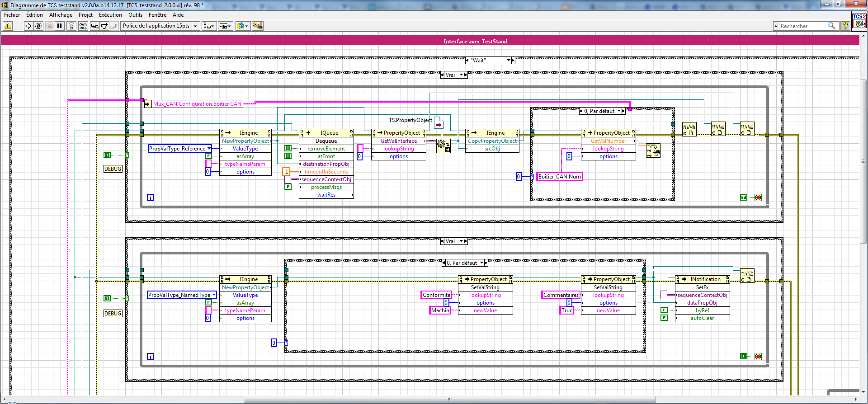Toggle False constant wired to processMsgs
868x404 pixels.
click(288, 187)
